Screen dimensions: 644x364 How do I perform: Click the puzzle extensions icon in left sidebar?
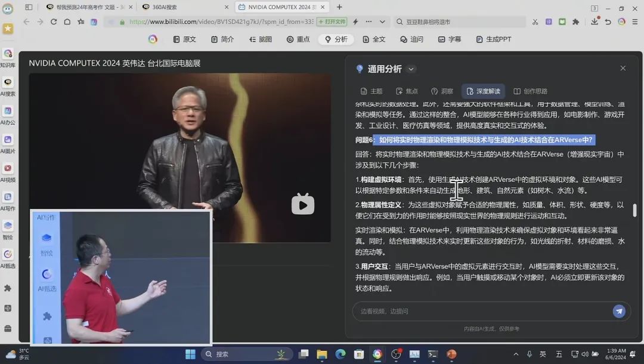pos(8,288)
